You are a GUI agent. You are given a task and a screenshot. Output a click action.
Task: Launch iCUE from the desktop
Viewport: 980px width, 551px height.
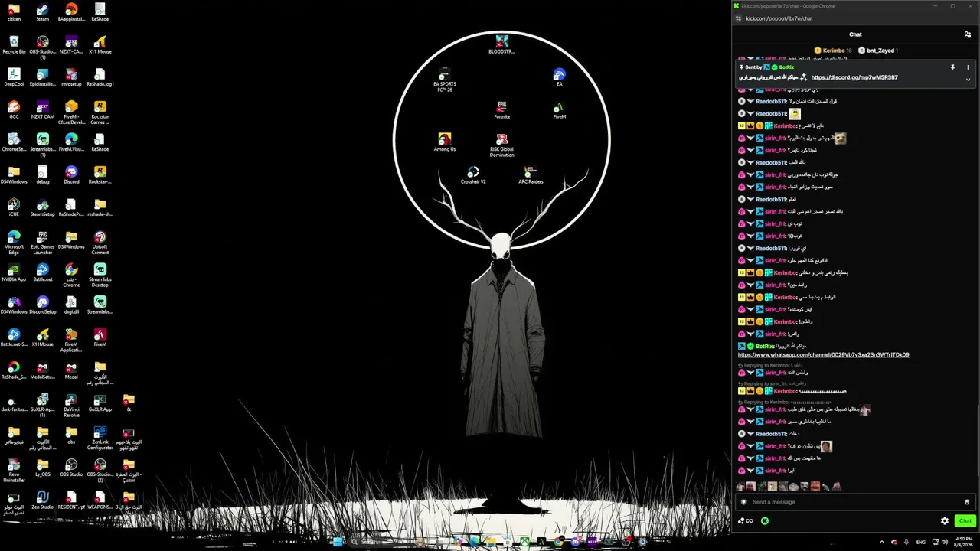(14, 208)
